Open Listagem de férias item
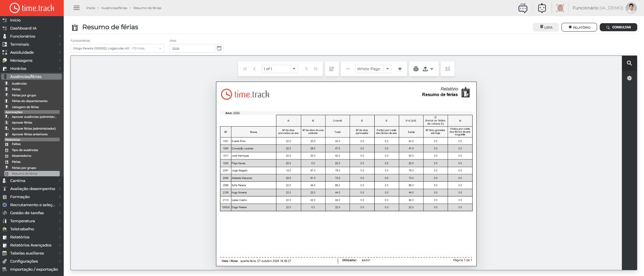The width and height of the screenshot is (644, 276). [25, 107]
